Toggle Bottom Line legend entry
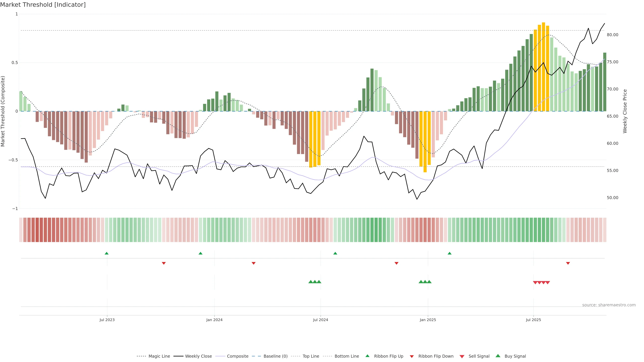The image size is (644, 362). point(346,356)
